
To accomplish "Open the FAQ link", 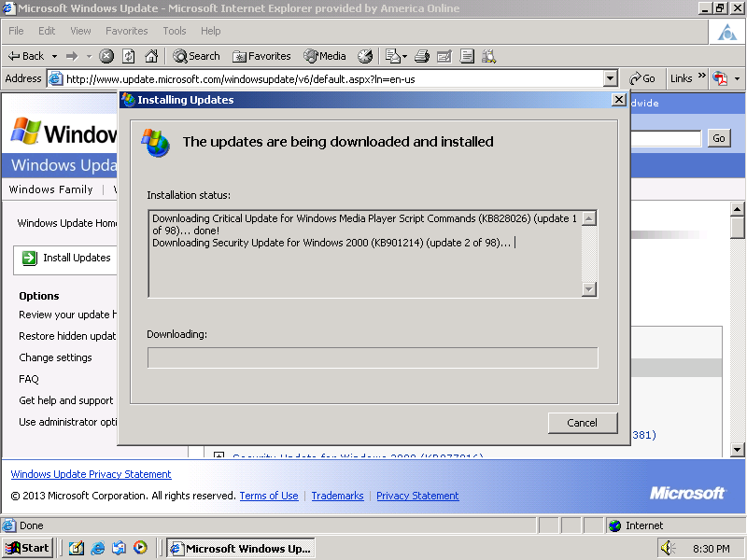I will (x=29, y=379).
